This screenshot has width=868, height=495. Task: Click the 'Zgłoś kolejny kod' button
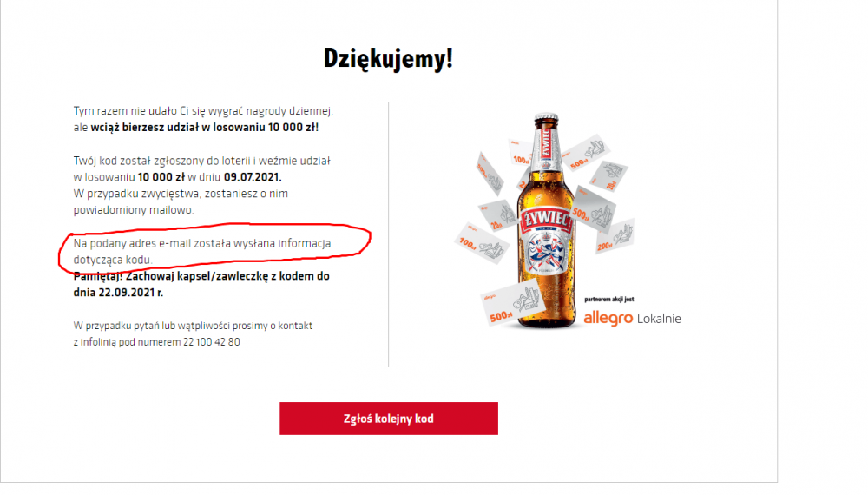pos(389,419)
